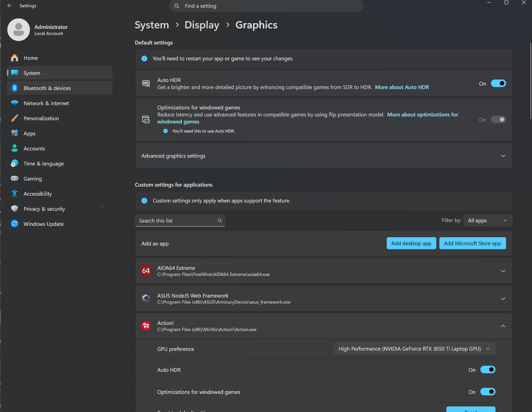
Task: Go to Display in the breadcrumb
Action: [x=202, y=25]
